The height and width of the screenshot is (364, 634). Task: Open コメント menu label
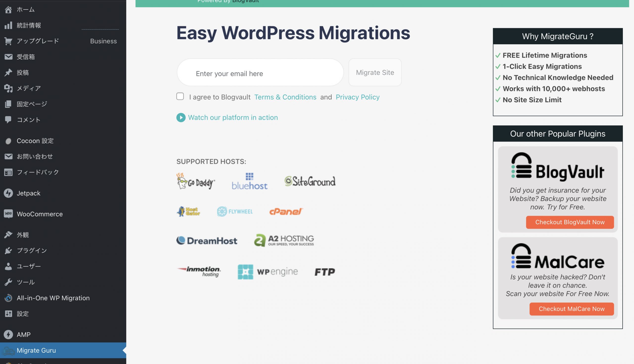tap(29, 120)
